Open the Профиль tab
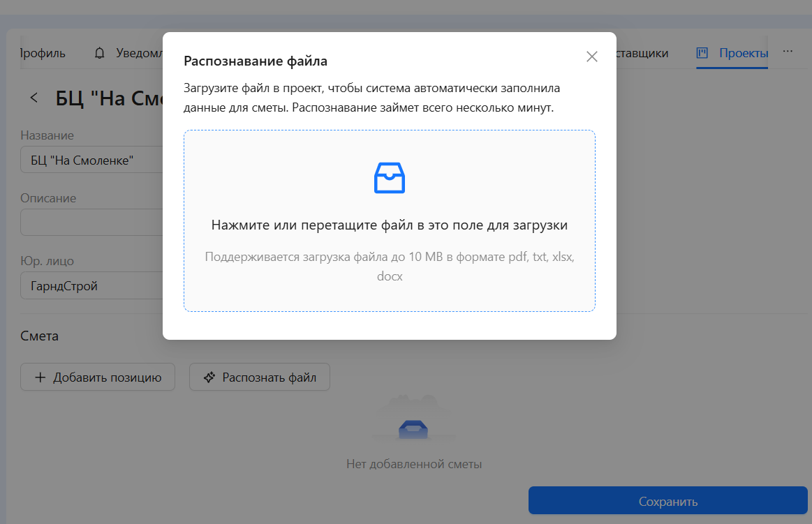Image resolution: width=812 pixels, height=524 pixels. tap(43, 53)
